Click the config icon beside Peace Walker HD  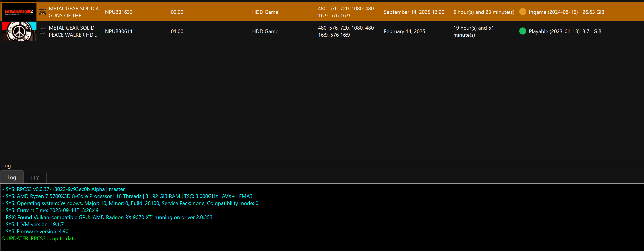click(x=43, y=31)
